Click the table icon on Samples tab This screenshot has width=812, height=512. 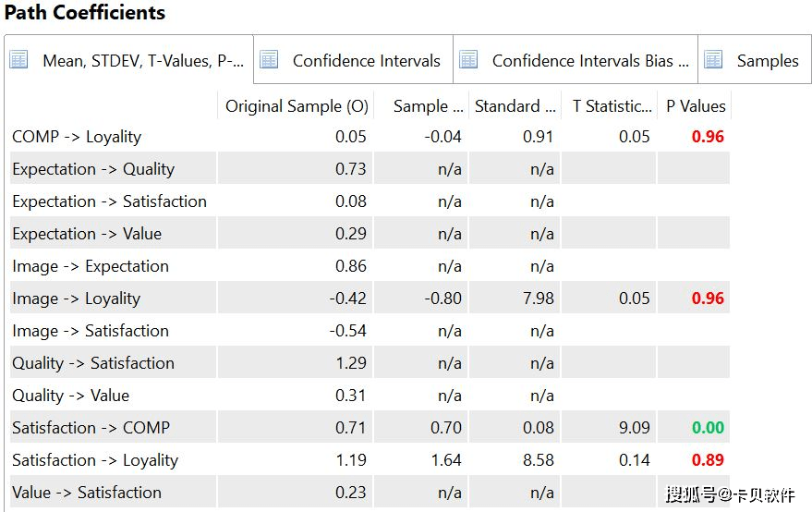[x=713, y=60]
